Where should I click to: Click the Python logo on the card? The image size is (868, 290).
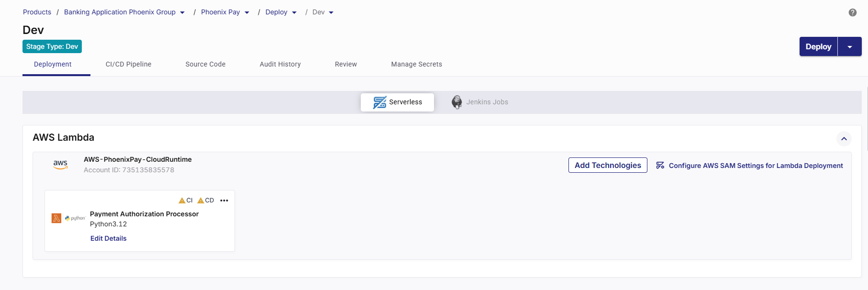click(75, 218)
